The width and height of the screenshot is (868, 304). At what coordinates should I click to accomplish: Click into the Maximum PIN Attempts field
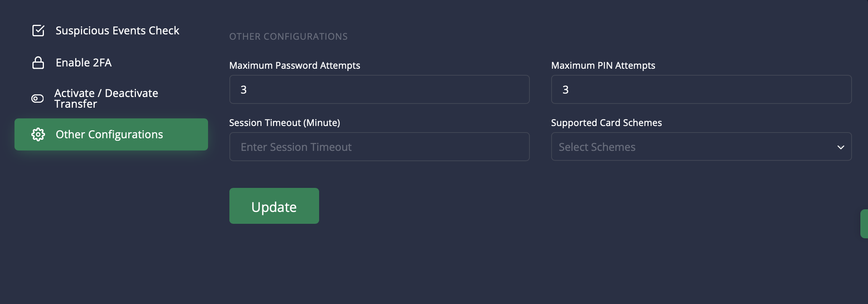point(701,89)
